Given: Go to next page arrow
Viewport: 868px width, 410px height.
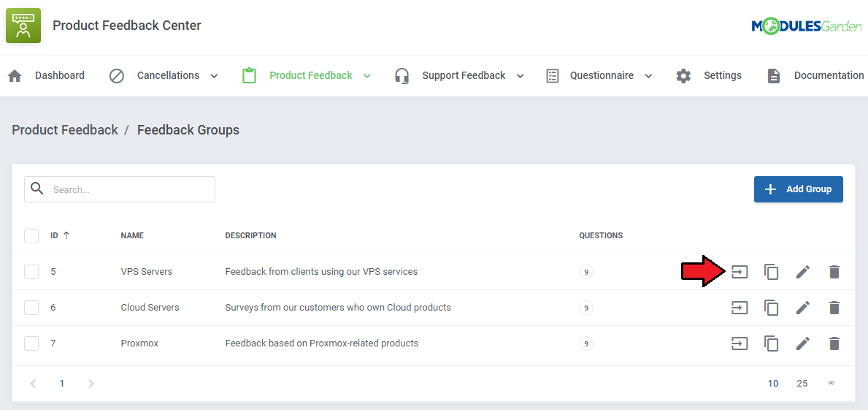Looking at the screenshot, I should click(91, 384).
